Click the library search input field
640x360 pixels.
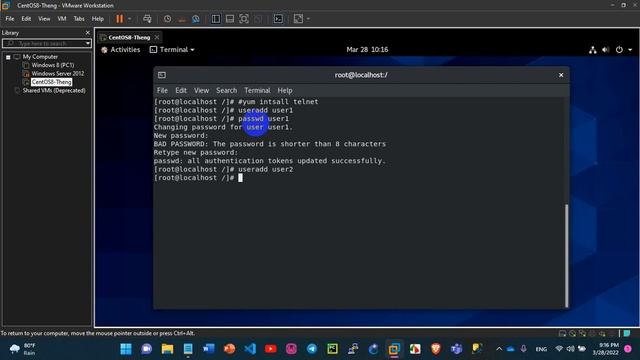(x=43, y=43)
